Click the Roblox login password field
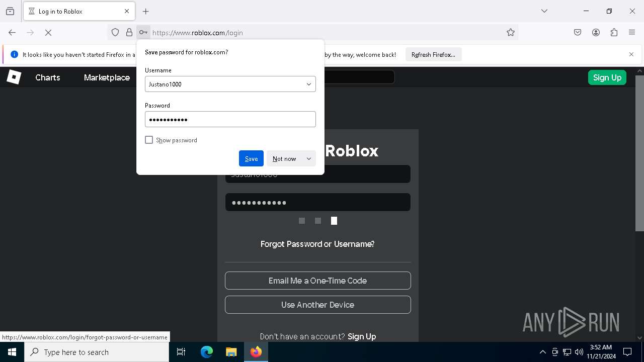Screen dimensions: 644x362 [318, 202]
